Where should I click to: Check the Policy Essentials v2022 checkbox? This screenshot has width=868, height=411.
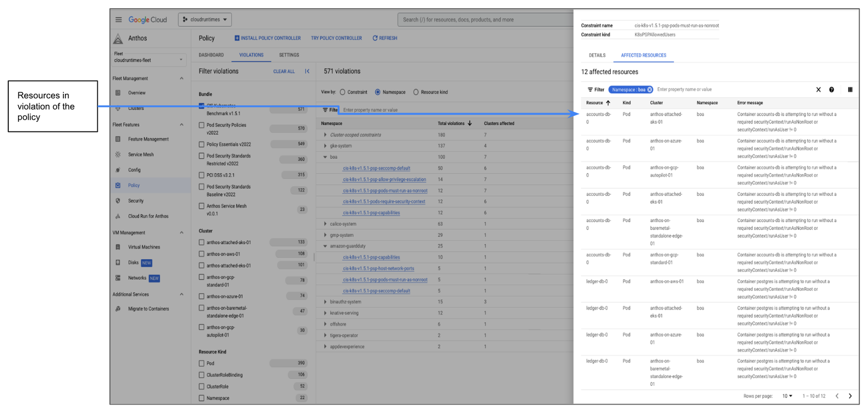tap(201, 145)
